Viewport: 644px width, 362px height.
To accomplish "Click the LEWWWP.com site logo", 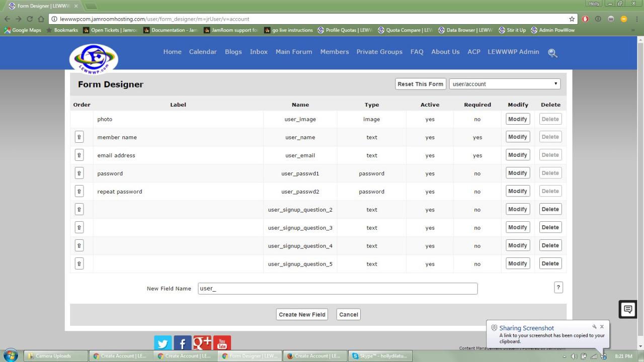I will pos(94,59).
